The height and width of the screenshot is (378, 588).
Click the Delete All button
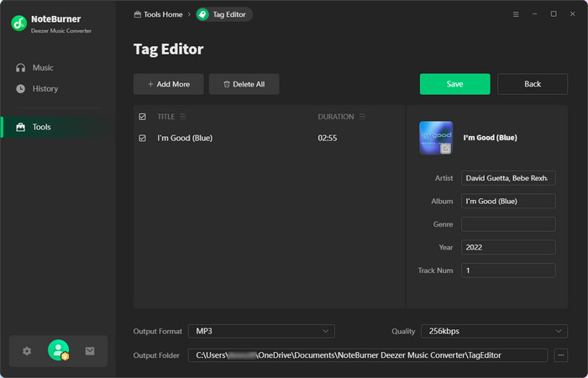[244, 84]
